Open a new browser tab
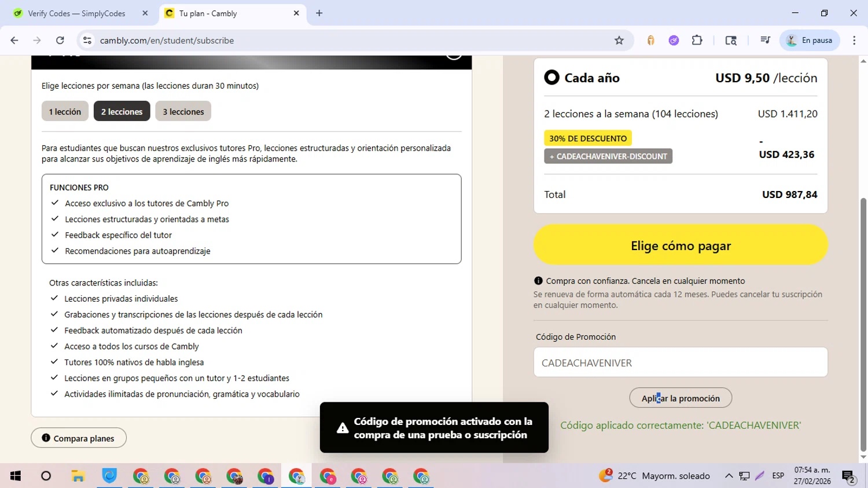 click(319, 13)
